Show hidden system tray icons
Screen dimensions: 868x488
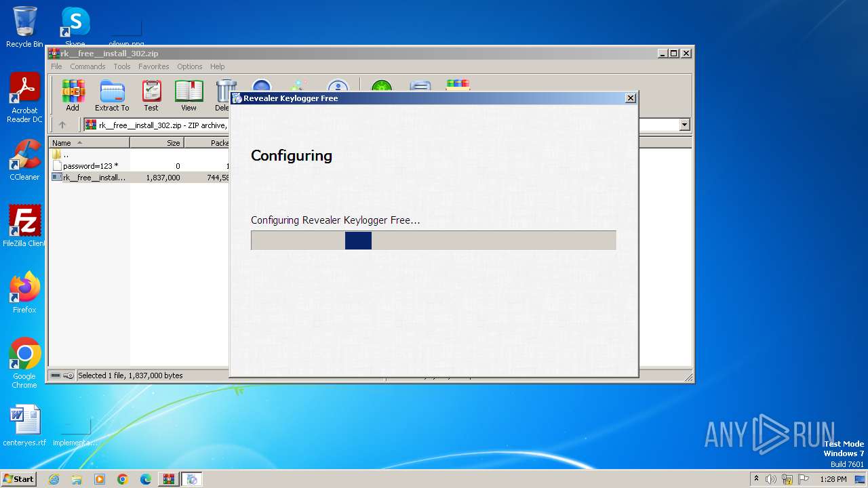click(x=757, y=479)
